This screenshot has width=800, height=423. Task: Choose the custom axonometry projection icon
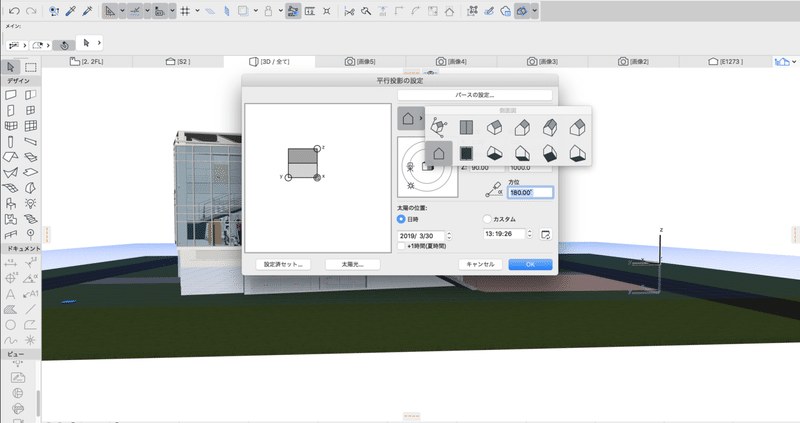click(x=439, y=127)
